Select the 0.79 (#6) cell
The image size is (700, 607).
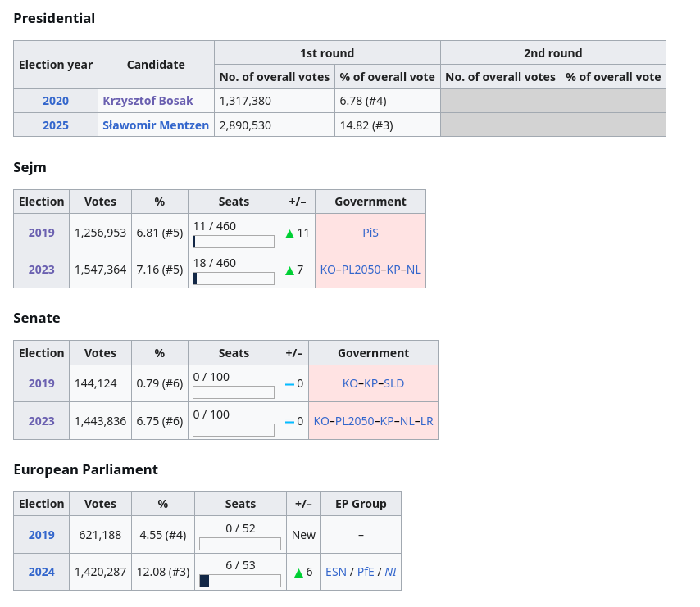pyautogui.click(x=160, y=383)
